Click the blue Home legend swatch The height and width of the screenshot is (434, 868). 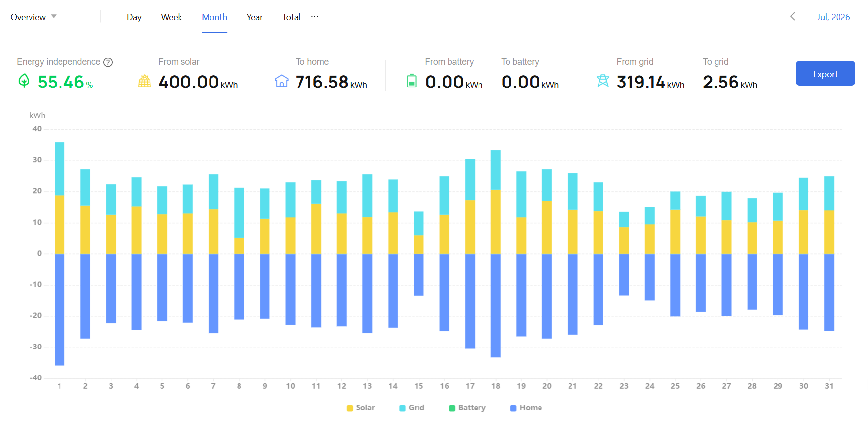tap(513, 408)
